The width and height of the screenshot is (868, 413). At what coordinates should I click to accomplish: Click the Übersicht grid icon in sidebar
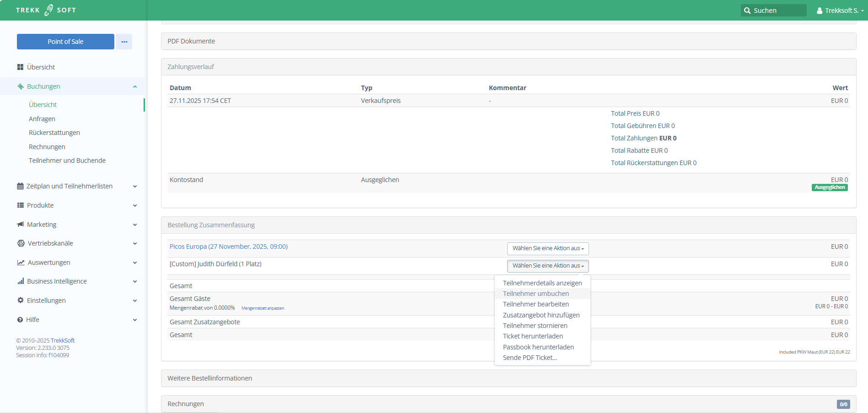coord(20,67)
